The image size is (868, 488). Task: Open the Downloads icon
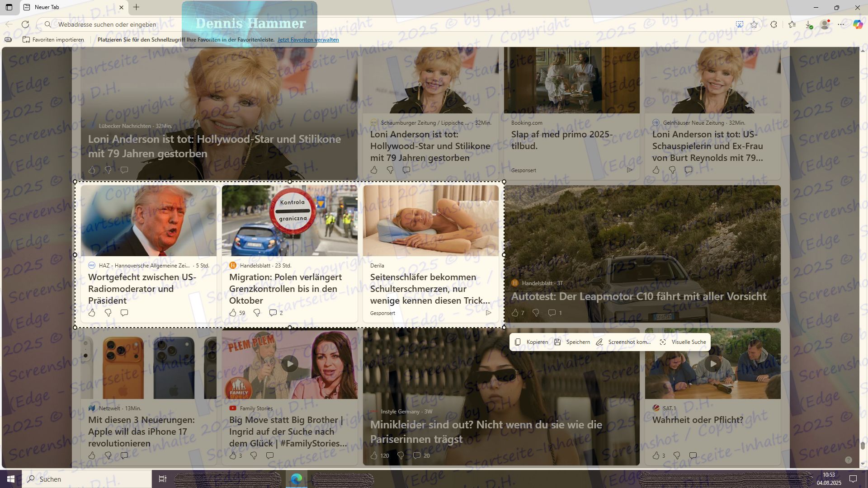(809, 24)
